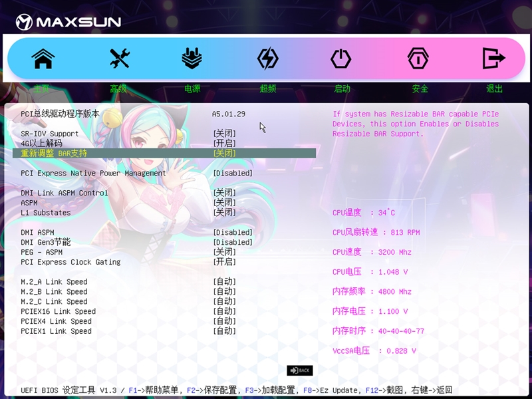Click the MAXSUN logo

pos(68,22)
